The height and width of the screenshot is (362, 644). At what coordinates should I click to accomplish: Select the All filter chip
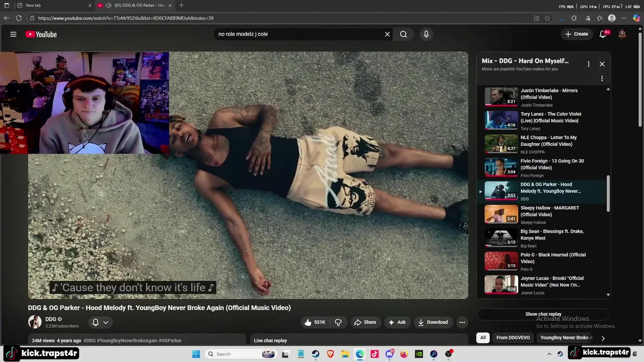click(x=483, y=338)
